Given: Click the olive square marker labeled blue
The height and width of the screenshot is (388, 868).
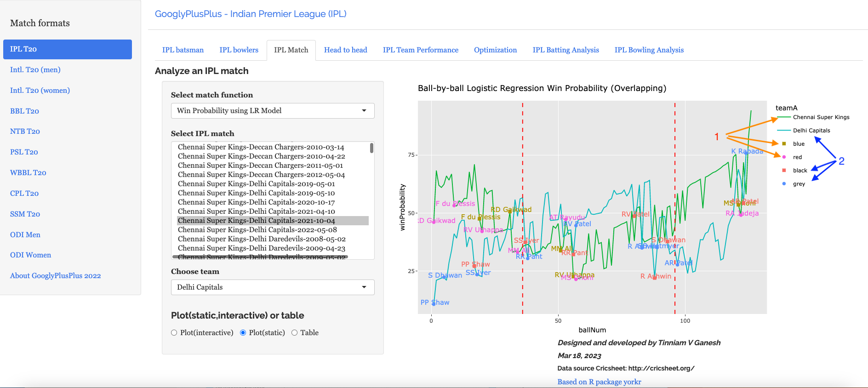Looking at the screenshot, I should (x=784, y=144).
